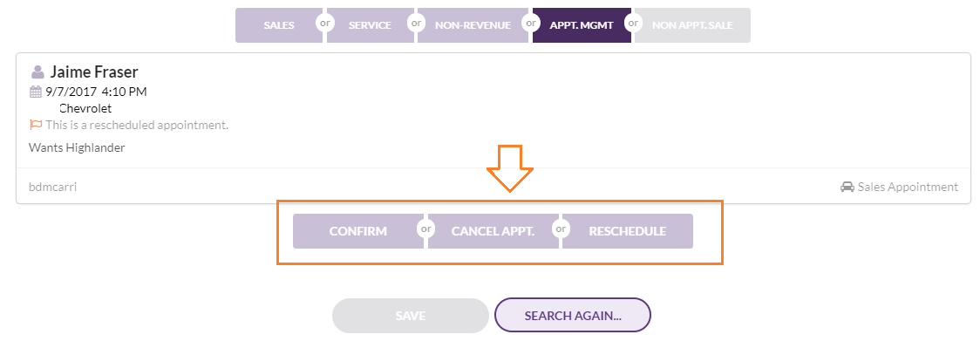Select the SALES tab
This screenshot has height=355, width=980.
(279, 25)
